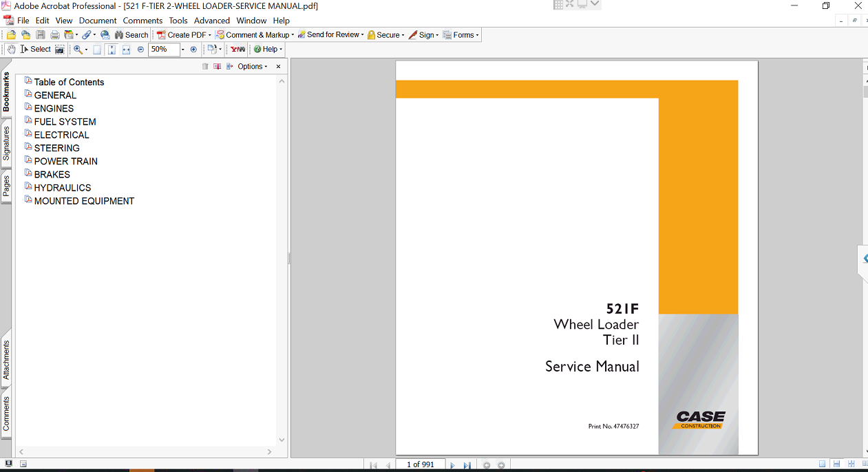
Task: Click the page number input field
Action: (420, 464)
